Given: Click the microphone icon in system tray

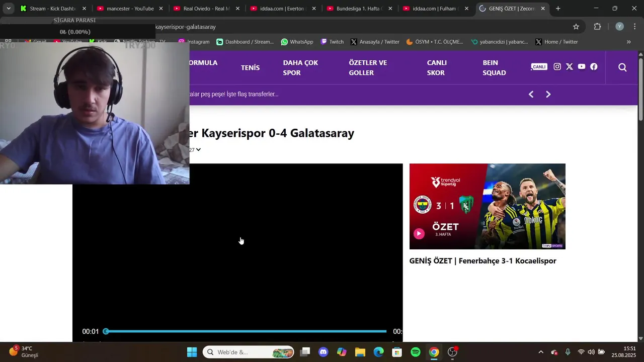Looking at the screenshot, I should point(568,352).
